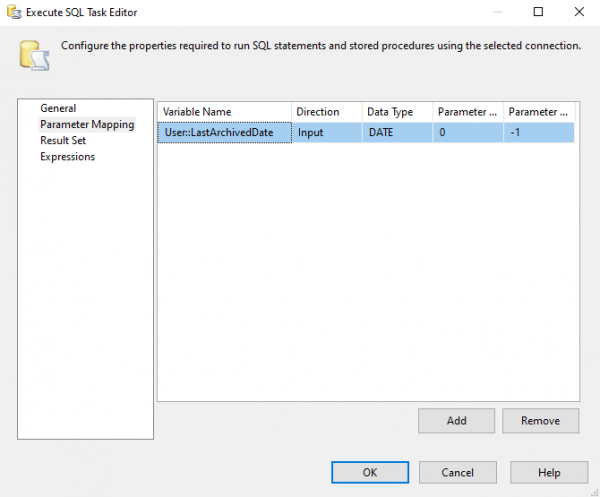Viewport: 600px width, 497px height.
Task: Close the Execute SQL Task Editor
Action: (579, 12)
